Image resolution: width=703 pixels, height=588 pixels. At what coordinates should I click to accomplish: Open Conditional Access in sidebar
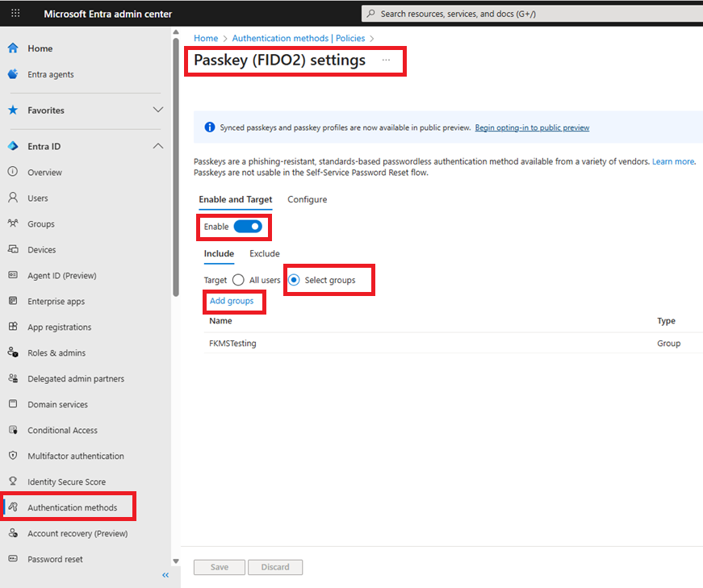62,430
